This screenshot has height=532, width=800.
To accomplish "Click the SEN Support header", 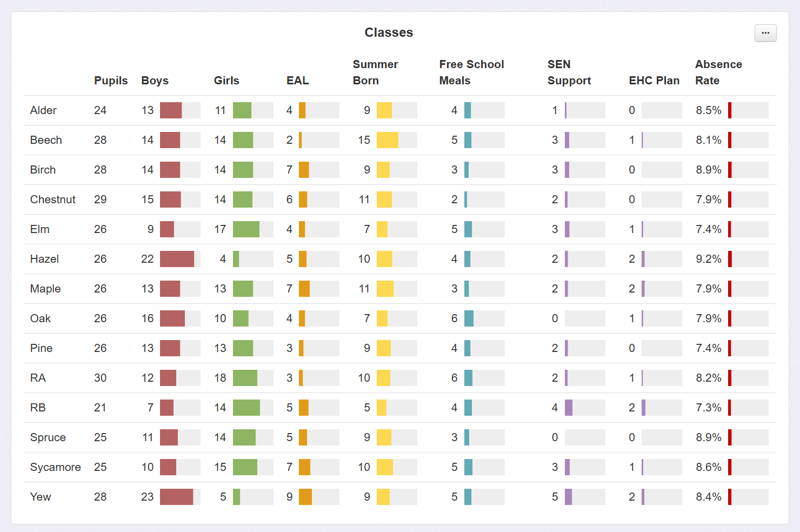I will pyautogui.click(x=569, y=72).
